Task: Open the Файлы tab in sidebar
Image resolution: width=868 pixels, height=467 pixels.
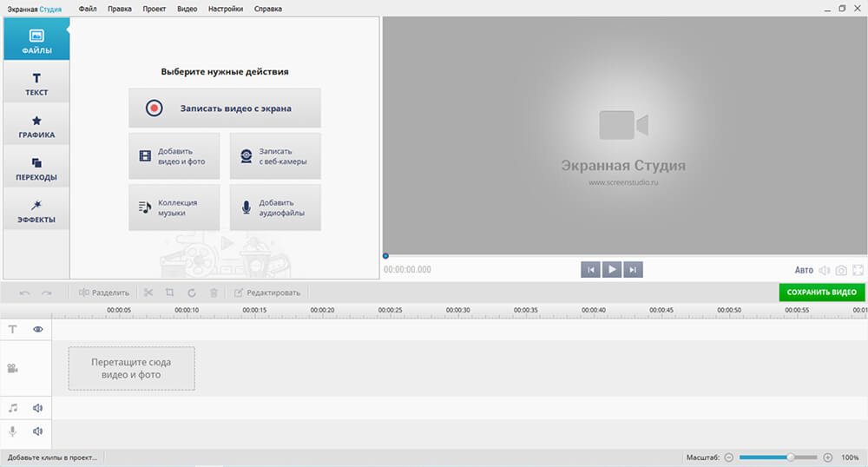Action: point(36,39)
